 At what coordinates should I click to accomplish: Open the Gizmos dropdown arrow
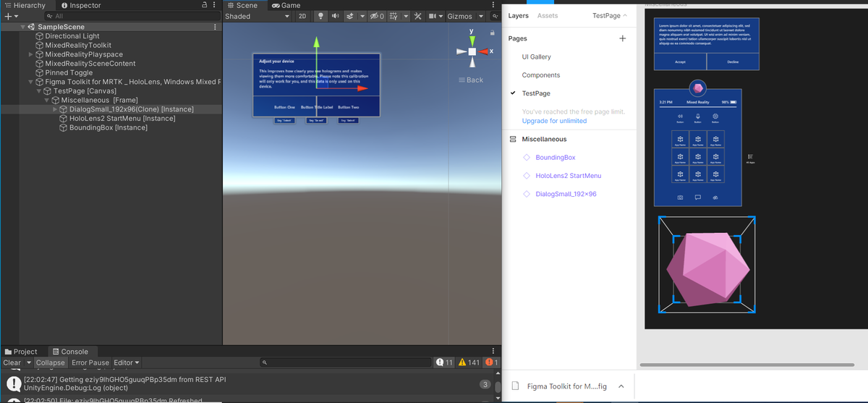481,16
